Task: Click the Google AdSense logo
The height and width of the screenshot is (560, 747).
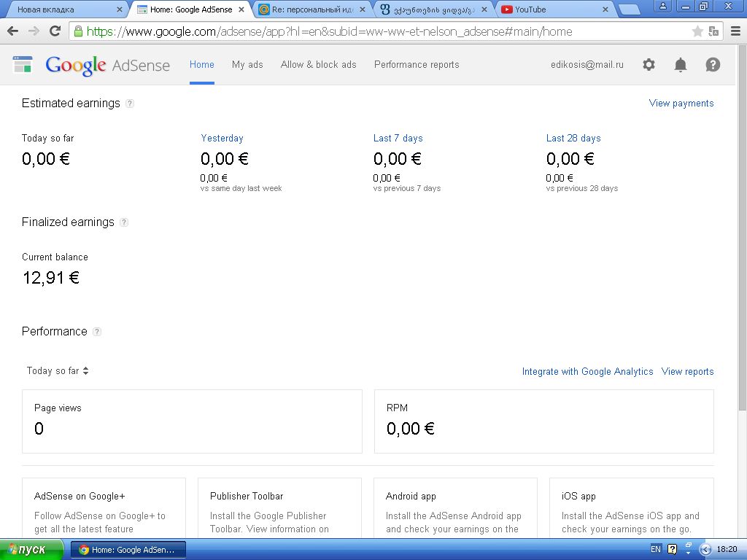Action: click(108, 65)
